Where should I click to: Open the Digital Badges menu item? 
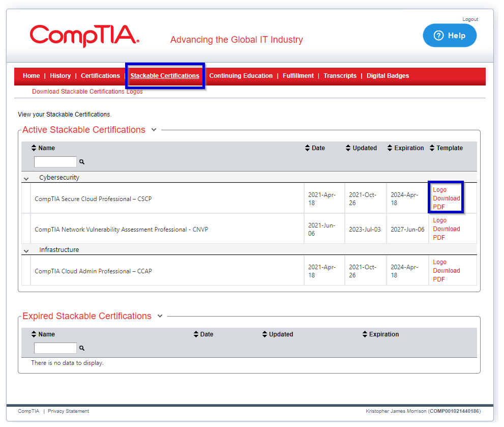[x=388, y=76]
